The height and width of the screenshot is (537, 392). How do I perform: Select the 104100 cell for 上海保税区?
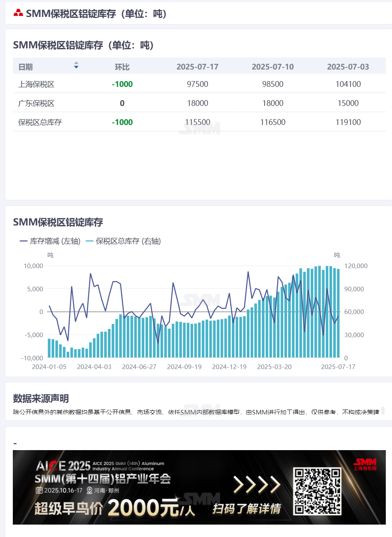coord(348,84)
